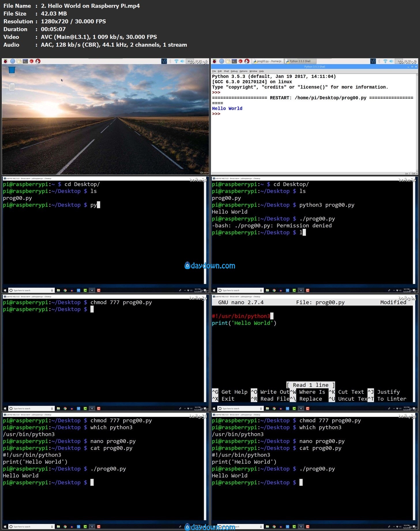Switch to the prog00.py editor taskbar button
The width and height of the screenshot is (420, 531).
268,61
